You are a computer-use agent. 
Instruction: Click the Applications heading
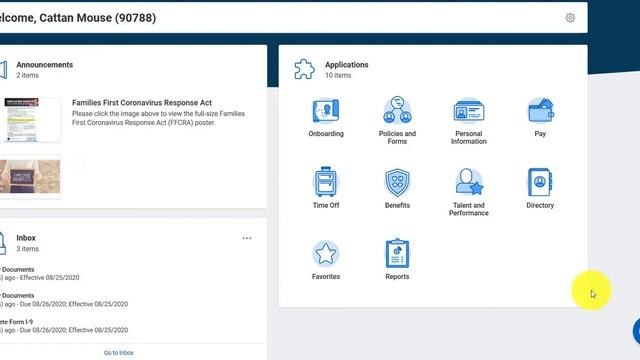347,64
